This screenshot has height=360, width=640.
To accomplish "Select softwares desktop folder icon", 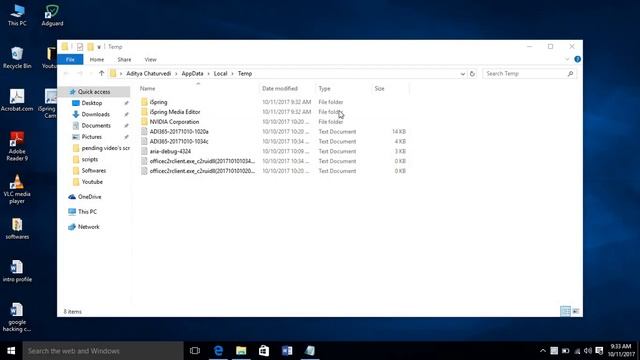I will [17, 229].
